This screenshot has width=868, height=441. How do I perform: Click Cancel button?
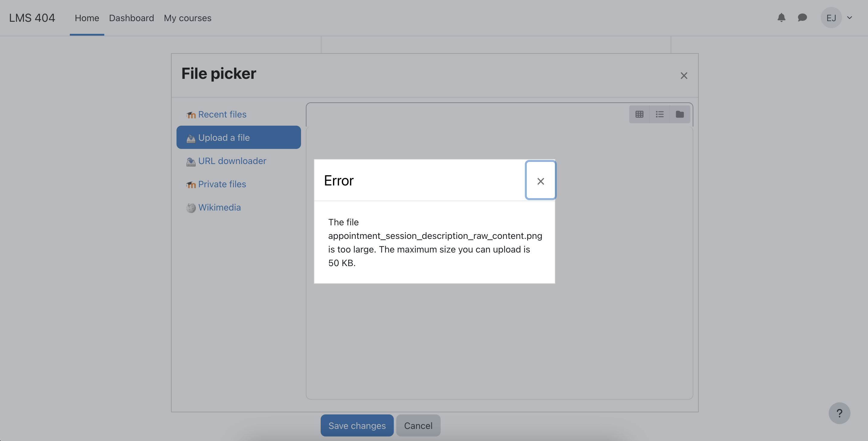pos(418,426)
